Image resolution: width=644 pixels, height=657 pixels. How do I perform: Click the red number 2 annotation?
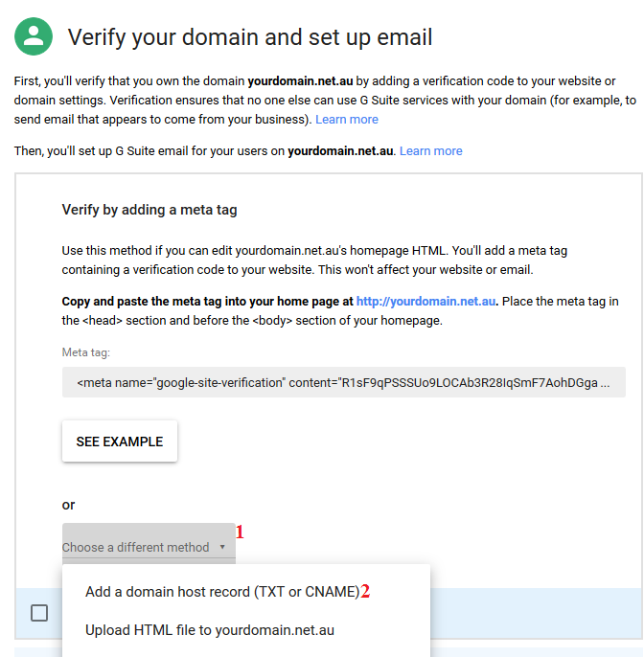365,592
